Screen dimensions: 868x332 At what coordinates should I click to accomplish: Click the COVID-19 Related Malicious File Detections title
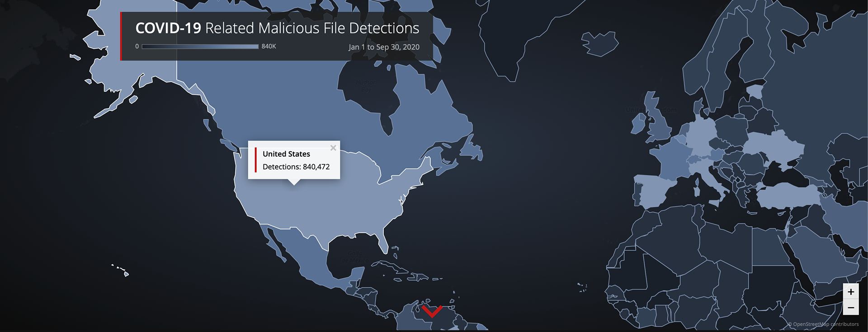pos(277,28)
